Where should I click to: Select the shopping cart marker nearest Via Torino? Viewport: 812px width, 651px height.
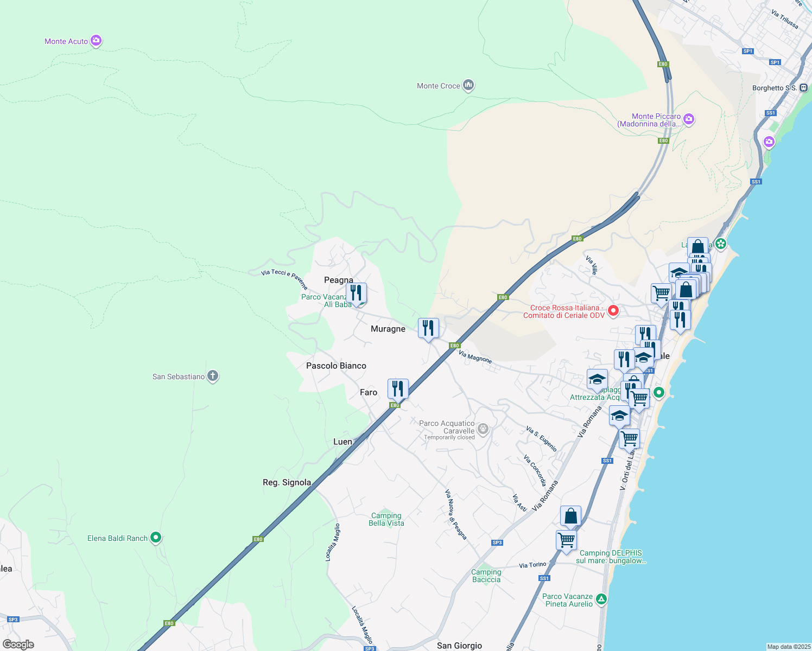click(566, 541)
